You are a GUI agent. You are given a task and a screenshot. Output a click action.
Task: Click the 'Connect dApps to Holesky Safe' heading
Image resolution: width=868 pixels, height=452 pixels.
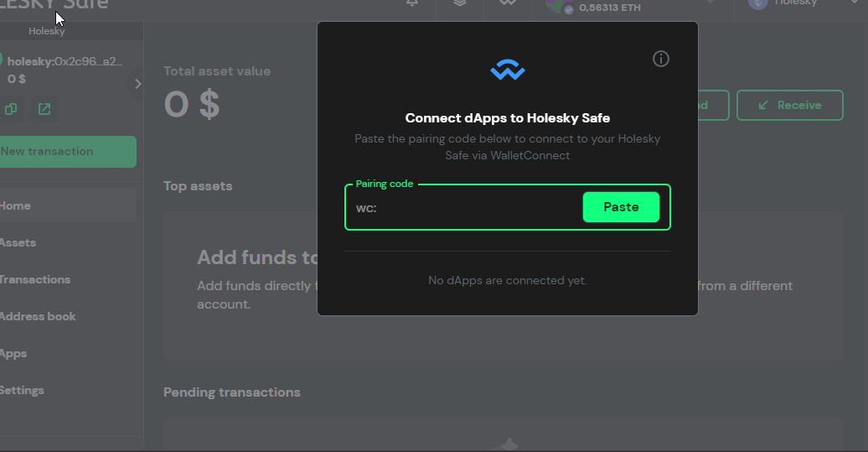pyautogui.click(x=508, y=118)
